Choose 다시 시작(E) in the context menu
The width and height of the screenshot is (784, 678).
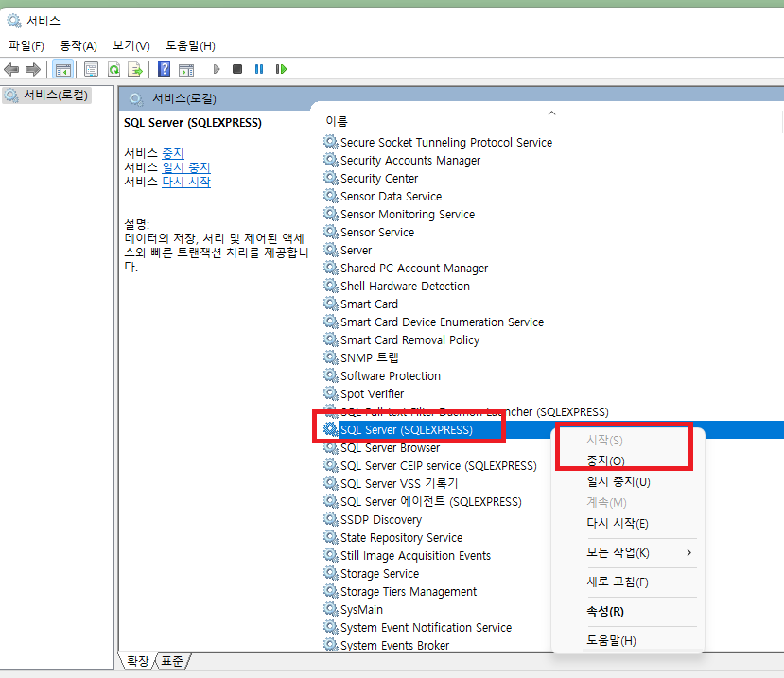pyautogui.click(x=617, y=523)
